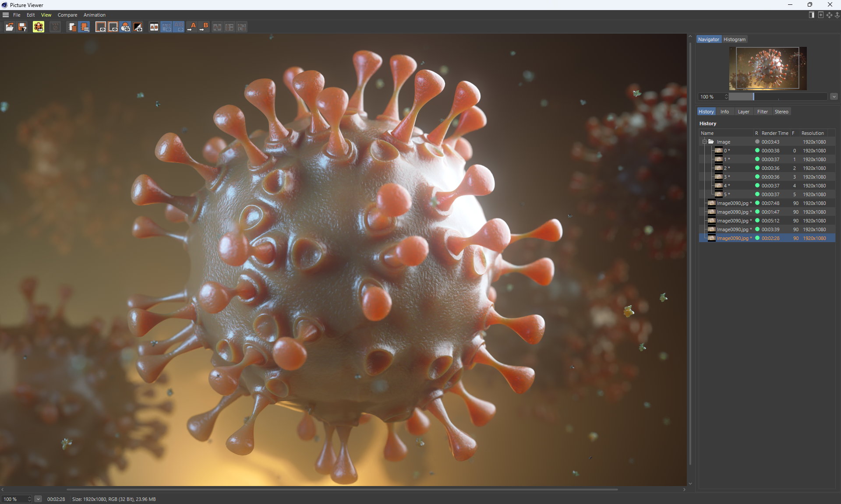This screenshot has width=841, height=504.
Task: Click the Save As icon
Action: 22,27
